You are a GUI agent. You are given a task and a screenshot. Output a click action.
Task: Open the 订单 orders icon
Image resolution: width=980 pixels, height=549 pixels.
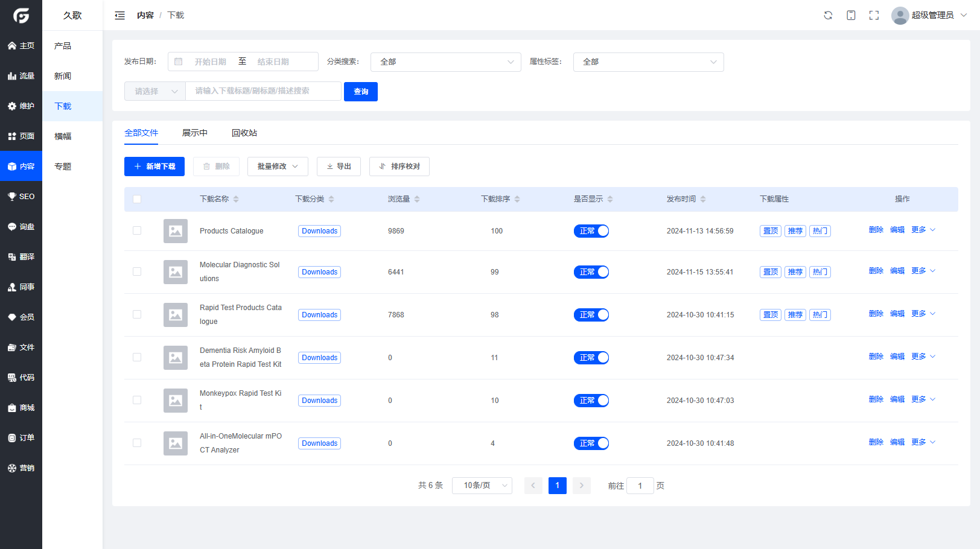(x=12, y=438)
